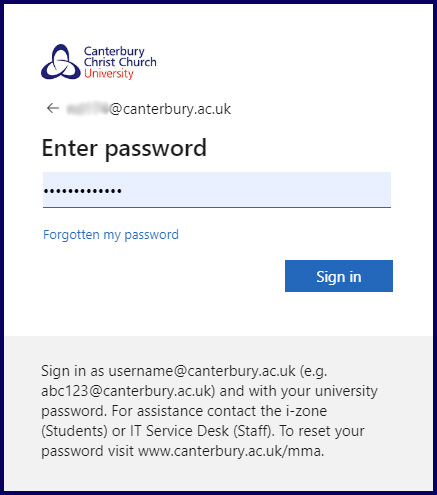Click the 'Sign in as' footer instruction start
The image size is (437, 495).
tap(73, 371)
